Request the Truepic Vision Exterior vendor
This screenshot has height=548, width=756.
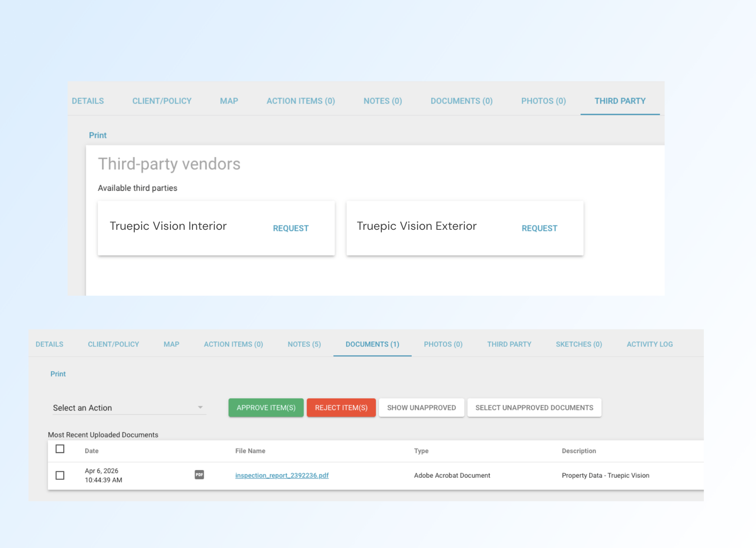point(539,228)
